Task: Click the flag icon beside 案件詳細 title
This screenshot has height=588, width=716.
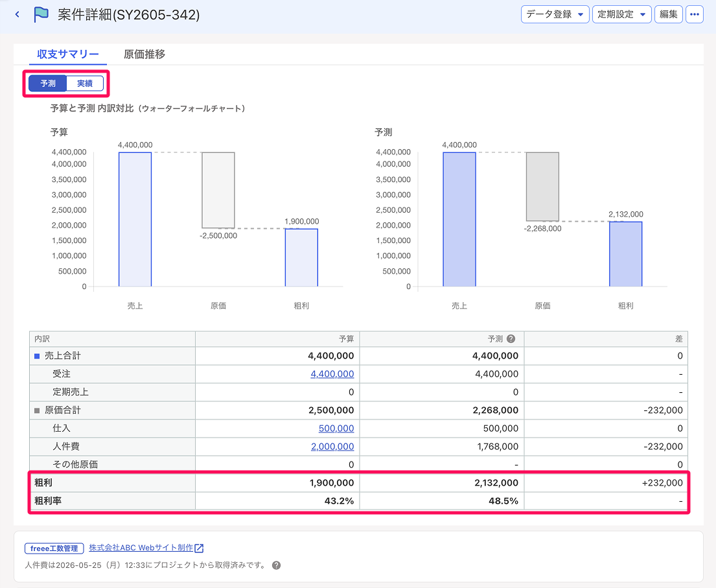Action: pyautogui.click(x=41, y=15)
